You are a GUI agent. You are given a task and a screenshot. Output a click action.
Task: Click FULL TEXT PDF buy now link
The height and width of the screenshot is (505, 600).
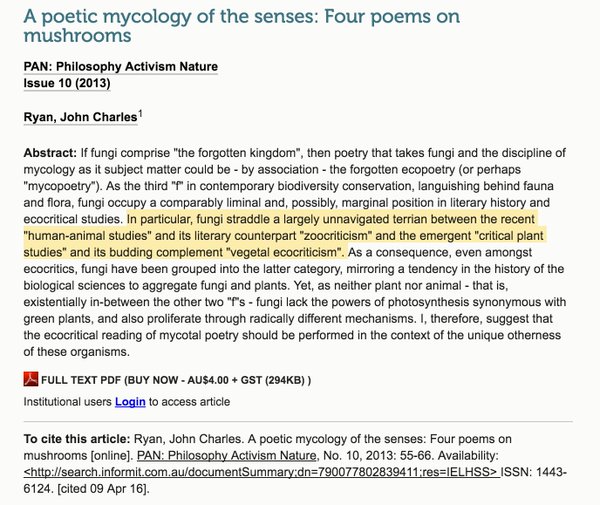click(x=176, y=380)
